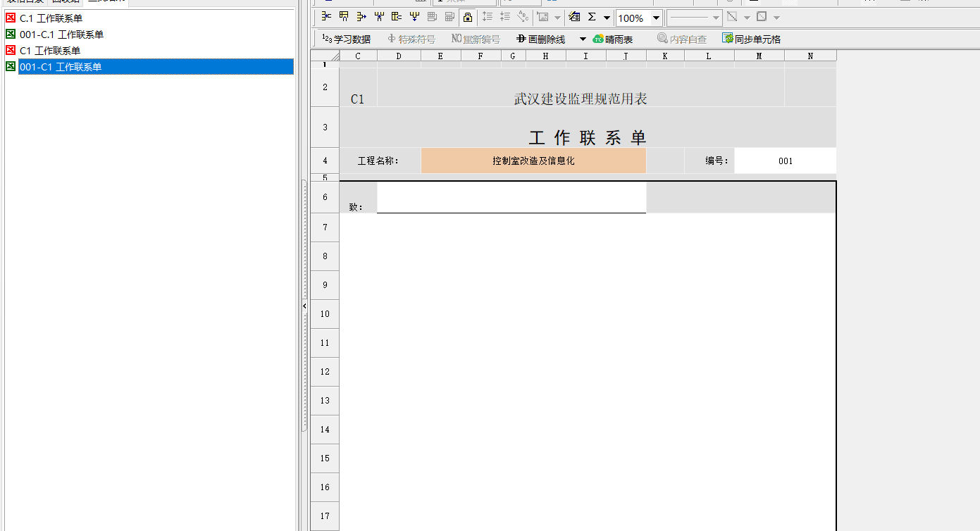Screen dimensions: 980x531
Task: Click the C1 form code cell
Action: coord(358,87)
